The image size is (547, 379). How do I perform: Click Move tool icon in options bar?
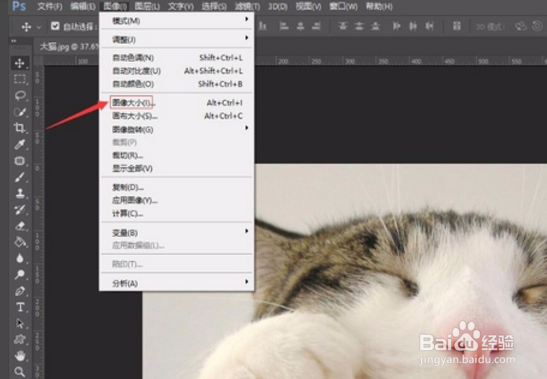[x=27, y=27]
